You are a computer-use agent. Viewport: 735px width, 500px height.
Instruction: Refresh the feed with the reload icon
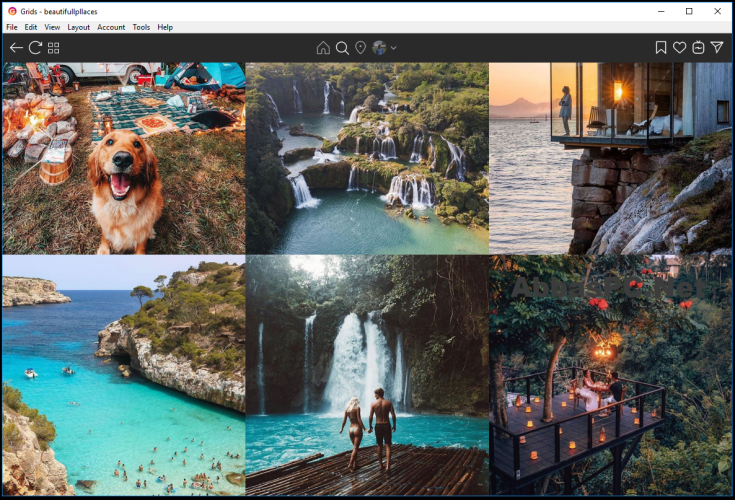[35, 48]
